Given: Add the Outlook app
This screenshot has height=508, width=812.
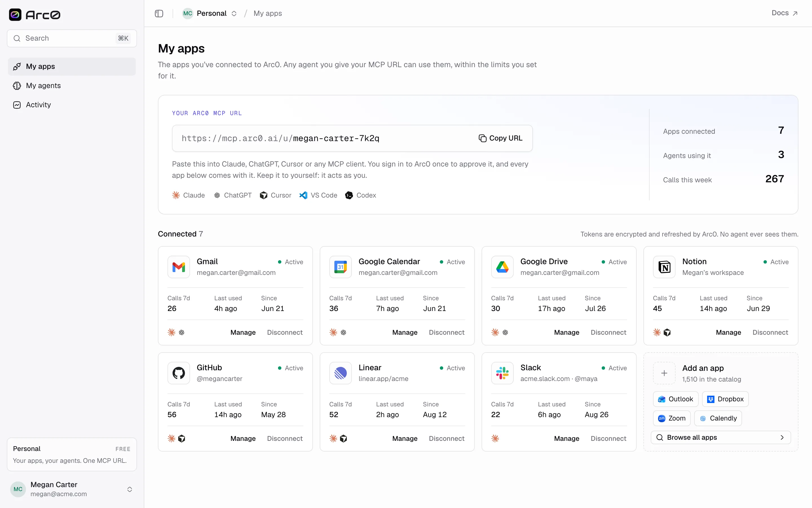Looking at the screenshot, I should pyautogui.click(x=676, y=399).
